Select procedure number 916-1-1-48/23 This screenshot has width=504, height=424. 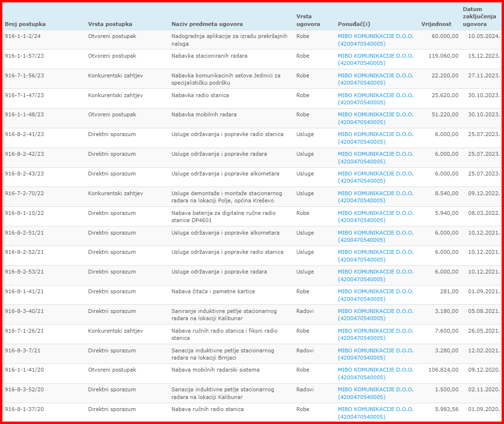(x=25, y=114)
